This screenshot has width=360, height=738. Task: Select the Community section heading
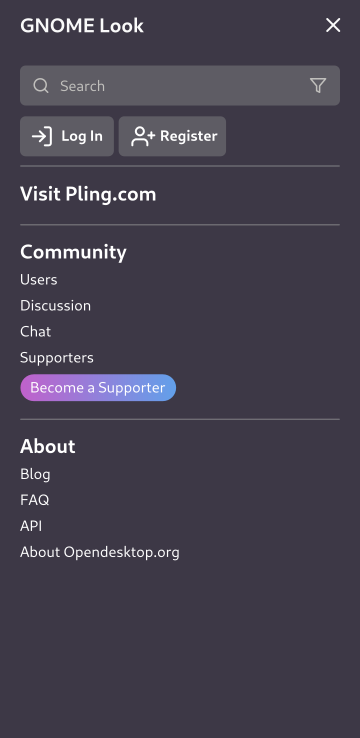click(x=73, y=252)
